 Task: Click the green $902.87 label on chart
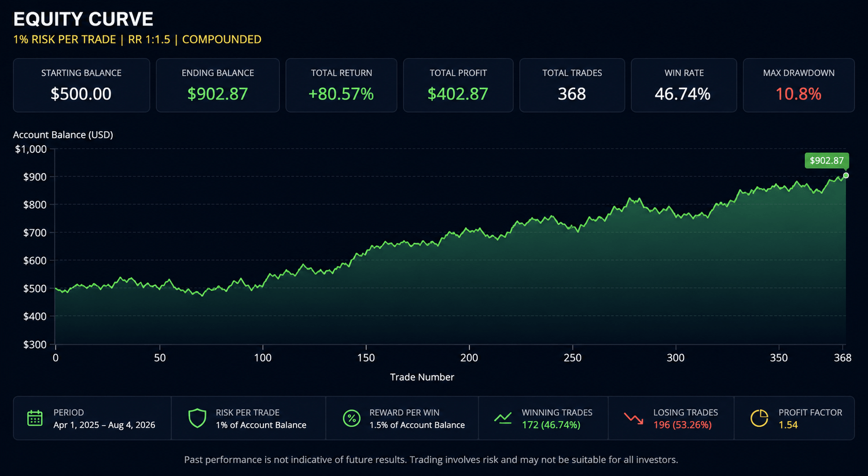826,161
